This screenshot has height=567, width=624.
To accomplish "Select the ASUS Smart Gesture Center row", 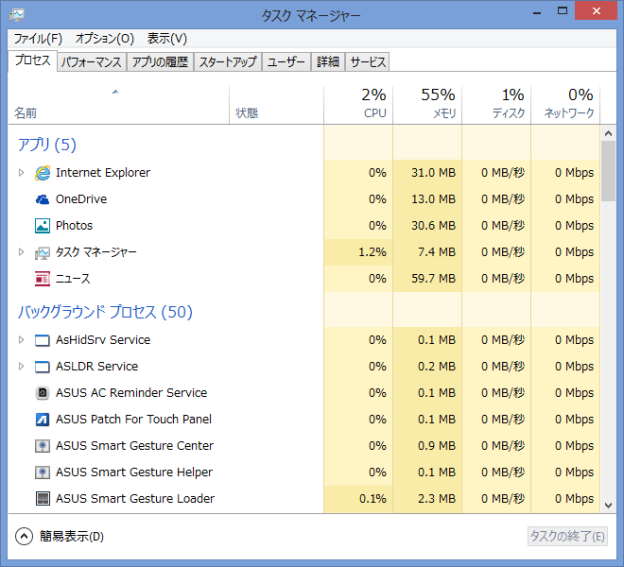I will pos(304,446).
